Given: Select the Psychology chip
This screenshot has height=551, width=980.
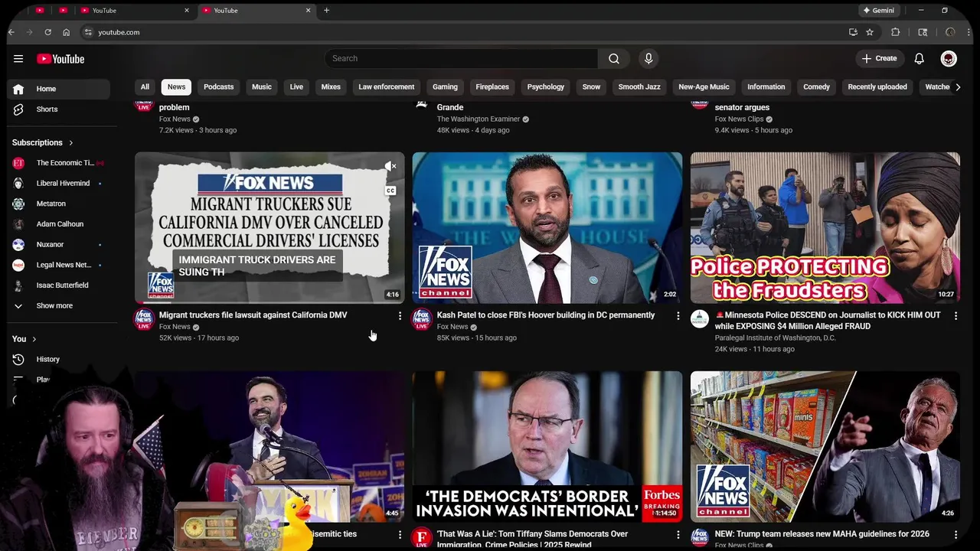Looking at the screenshot, I should (546, 86).
